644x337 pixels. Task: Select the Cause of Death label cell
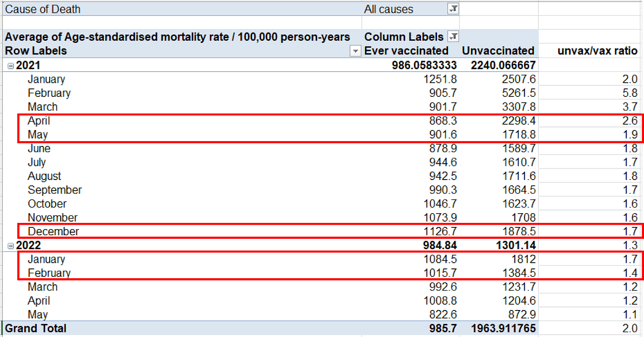click(x=43, y=9)
